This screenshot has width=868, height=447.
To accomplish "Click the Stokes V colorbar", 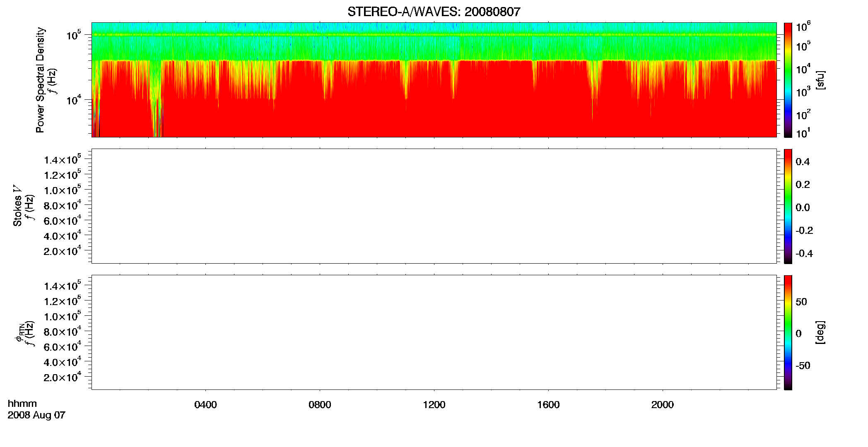I will [788, 206].
